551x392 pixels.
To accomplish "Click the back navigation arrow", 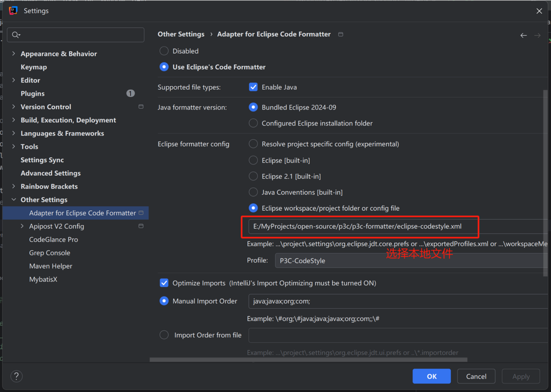I will [523, 35].
